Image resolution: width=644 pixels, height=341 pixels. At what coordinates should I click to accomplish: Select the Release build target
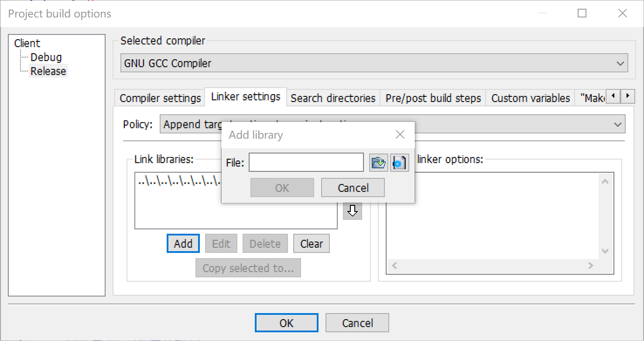48,71
